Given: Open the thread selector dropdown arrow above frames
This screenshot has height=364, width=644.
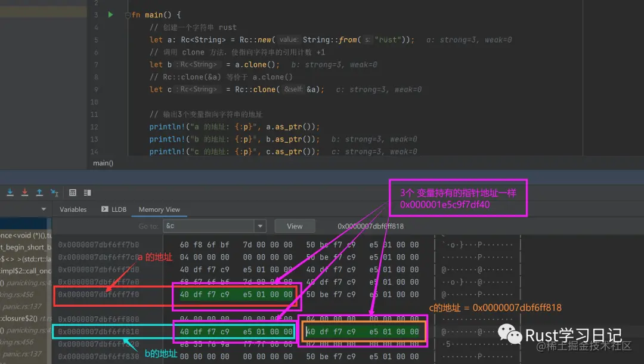Looking at the screenshot, I should point(44,209).
